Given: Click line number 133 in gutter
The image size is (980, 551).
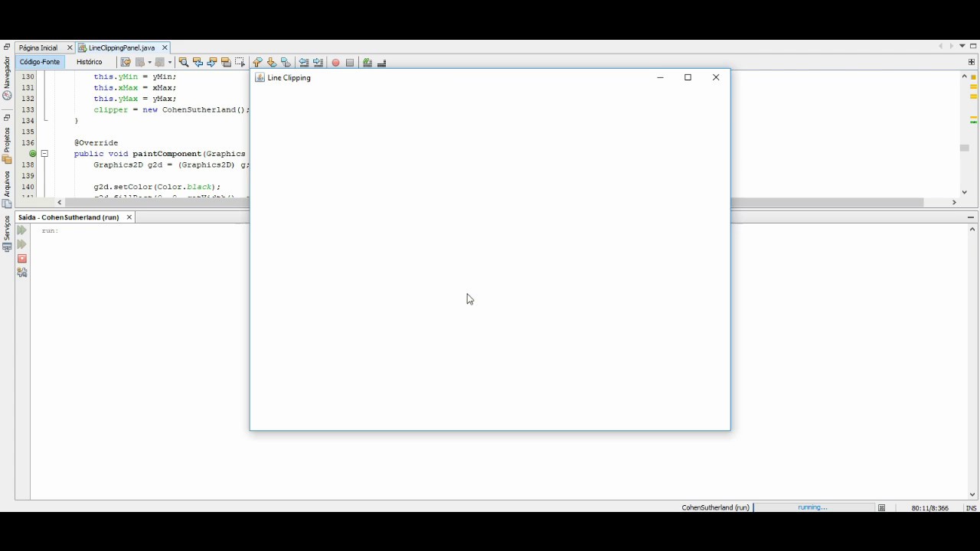Looking at the screenshot, I should coord(28,109).
